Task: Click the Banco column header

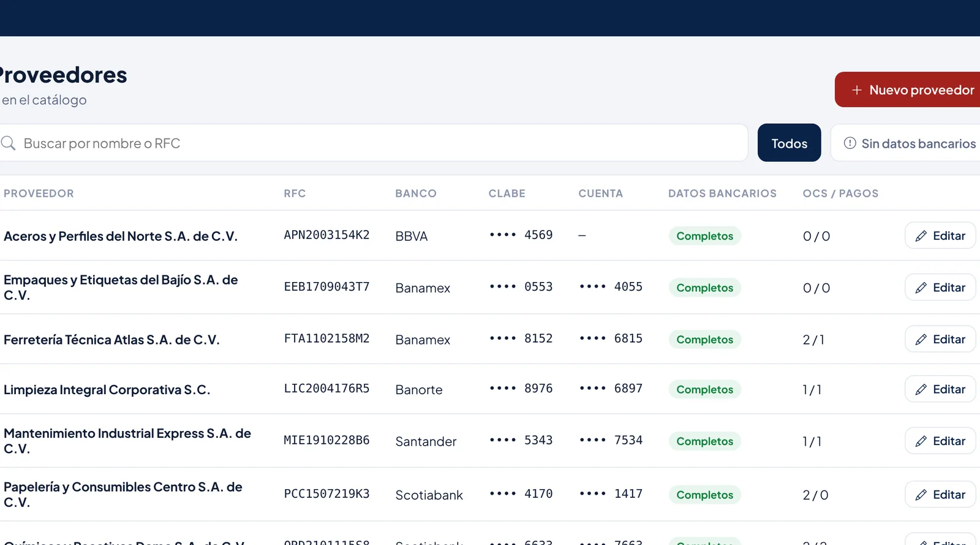Action: pyautogui.click(x=416, y=193)
